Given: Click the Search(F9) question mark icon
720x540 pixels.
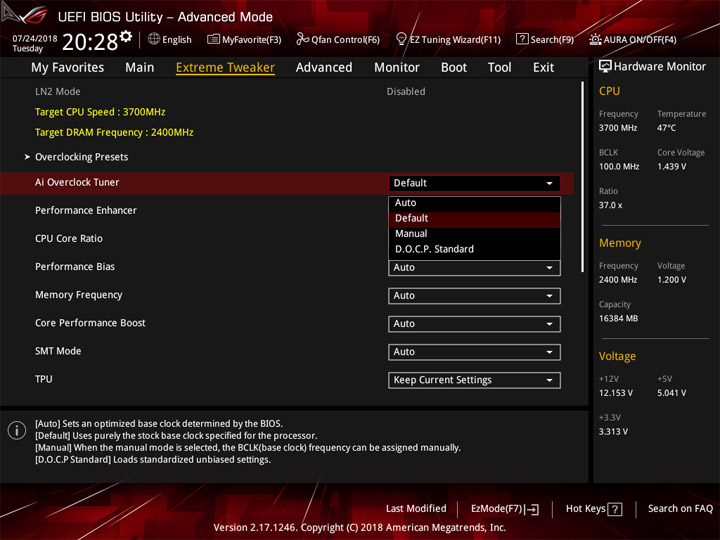Looking at the screenshot, I should (522, 39).
